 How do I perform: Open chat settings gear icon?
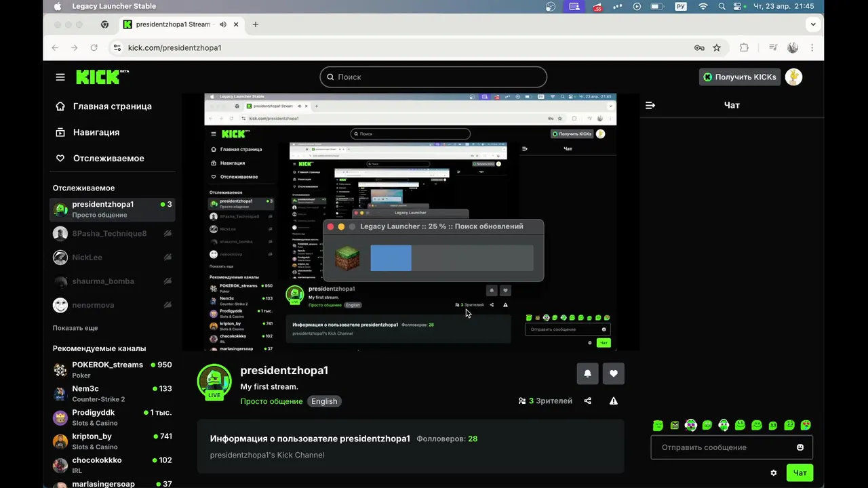coord(774,473)
